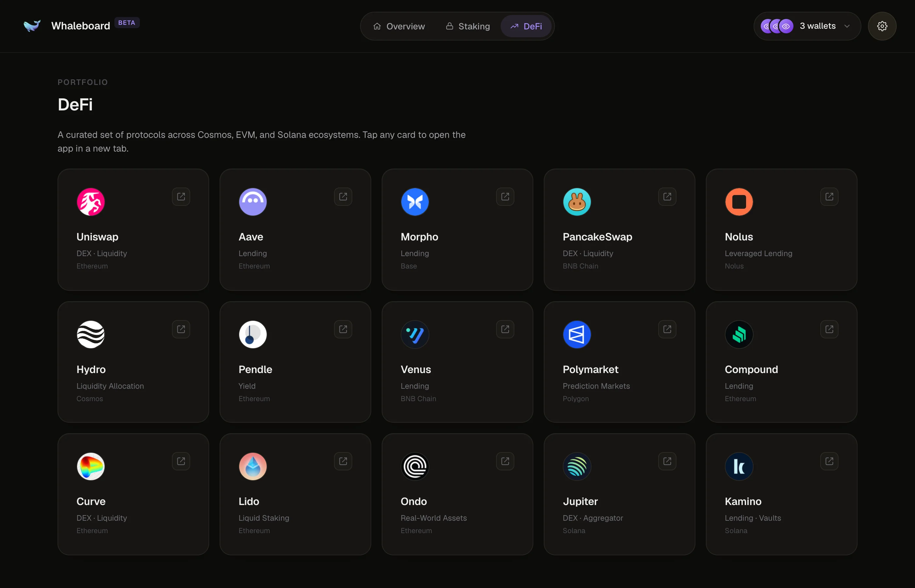915x588 pixels.
Task: Click the pink Uniswap unicorn logo
Action: click(x=91, y=202)
